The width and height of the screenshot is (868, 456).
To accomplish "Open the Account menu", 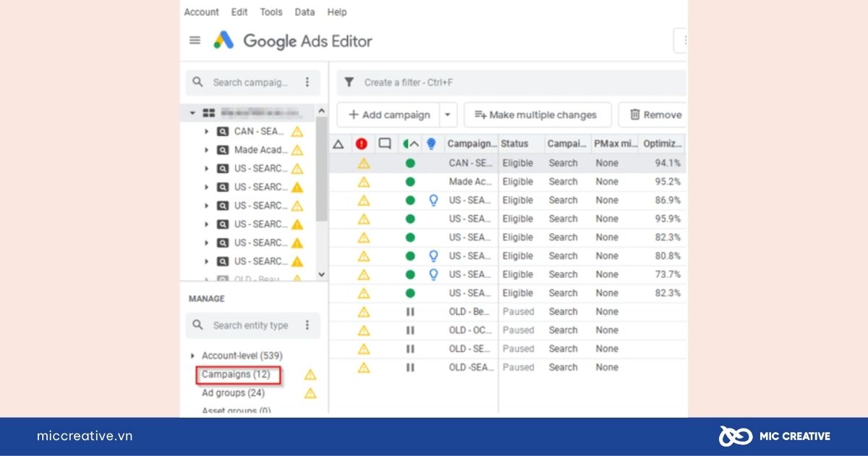I will pos(201,12).
